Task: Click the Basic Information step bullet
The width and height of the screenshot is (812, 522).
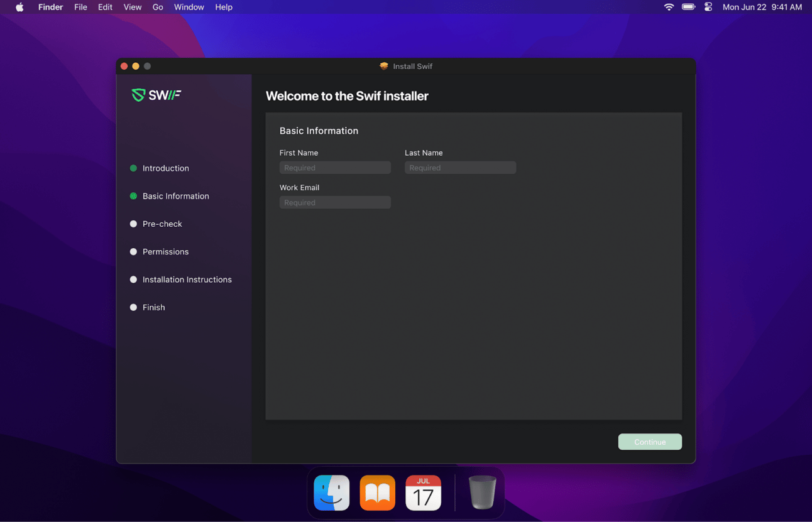Action: [133, 196]
